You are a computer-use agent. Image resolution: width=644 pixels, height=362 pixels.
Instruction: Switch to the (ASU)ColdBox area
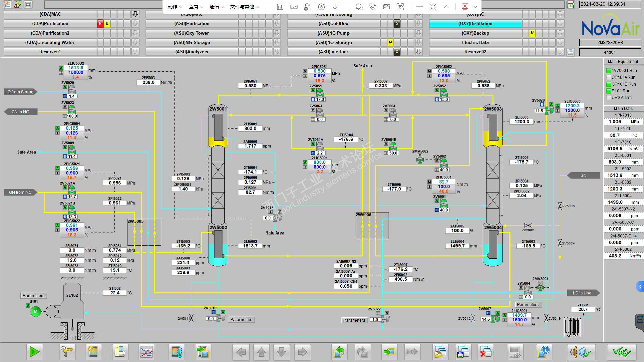[x=333, y=23]
